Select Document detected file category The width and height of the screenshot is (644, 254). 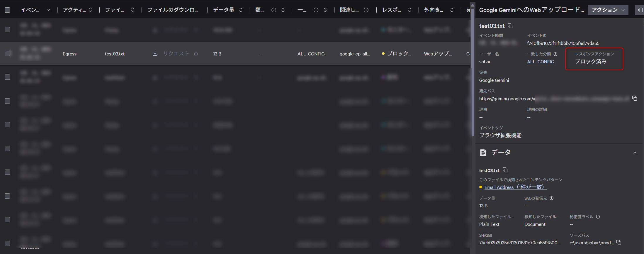pos(535,224)
